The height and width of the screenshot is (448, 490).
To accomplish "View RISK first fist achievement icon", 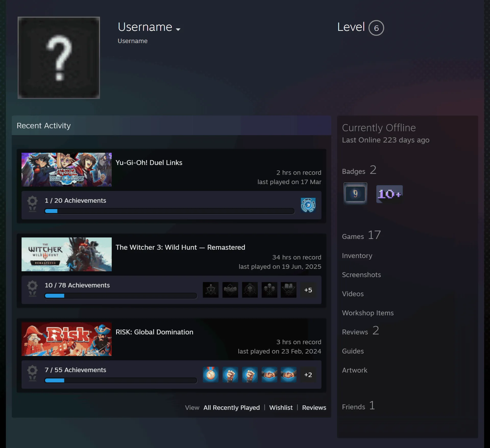I will 230,375.
